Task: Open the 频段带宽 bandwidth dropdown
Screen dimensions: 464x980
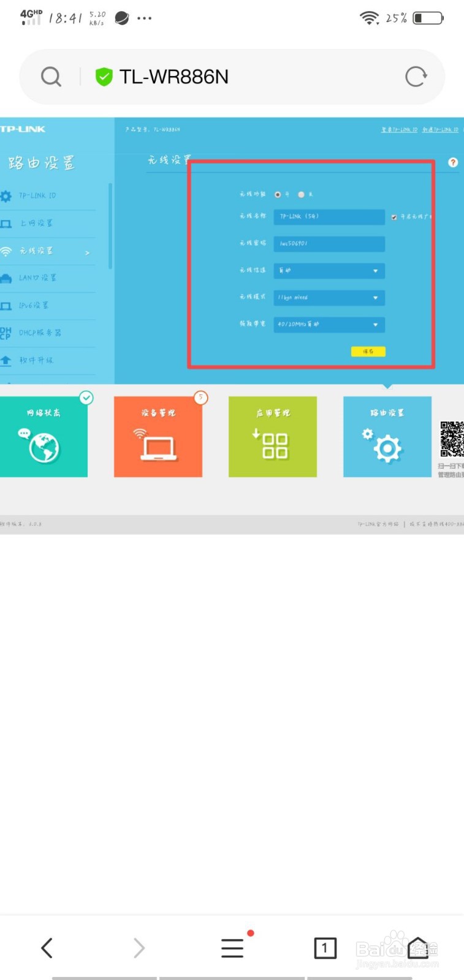Action: coord(329,324)
